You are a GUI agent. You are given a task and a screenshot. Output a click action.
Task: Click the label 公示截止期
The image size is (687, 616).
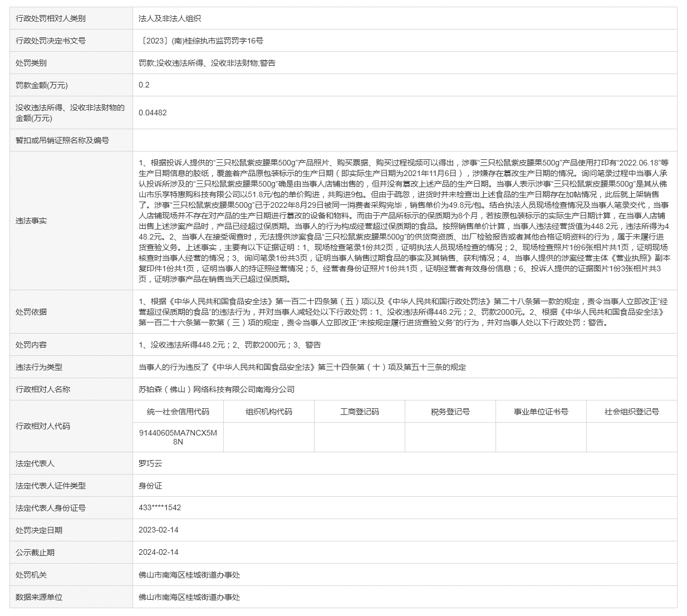(35, 553)
